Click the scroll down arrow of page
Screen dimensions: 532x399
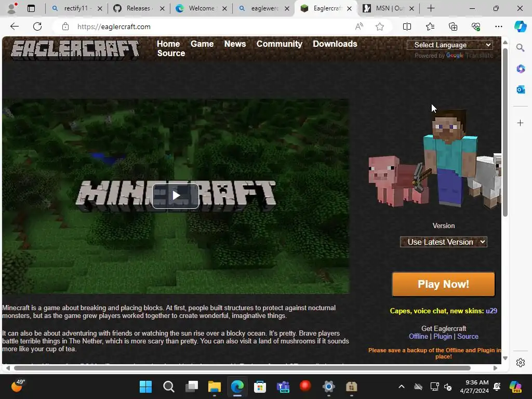click(505, 358)
